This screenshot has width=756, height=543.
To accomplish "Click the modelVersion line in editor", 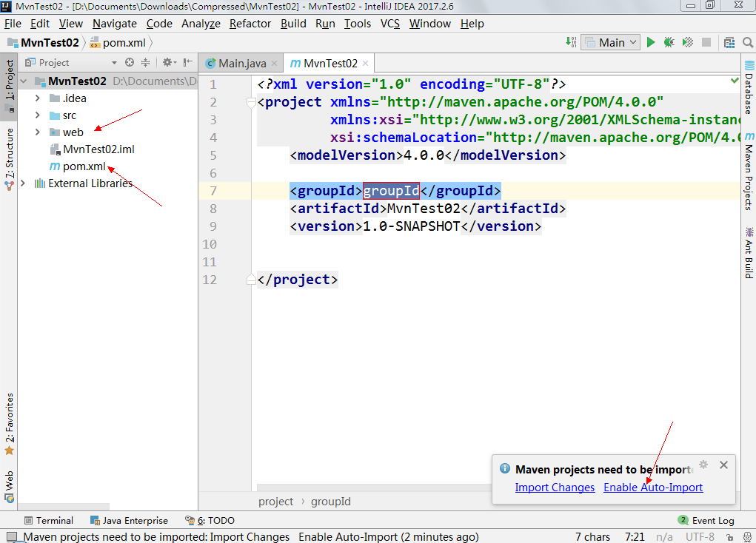I will (428, 155).
